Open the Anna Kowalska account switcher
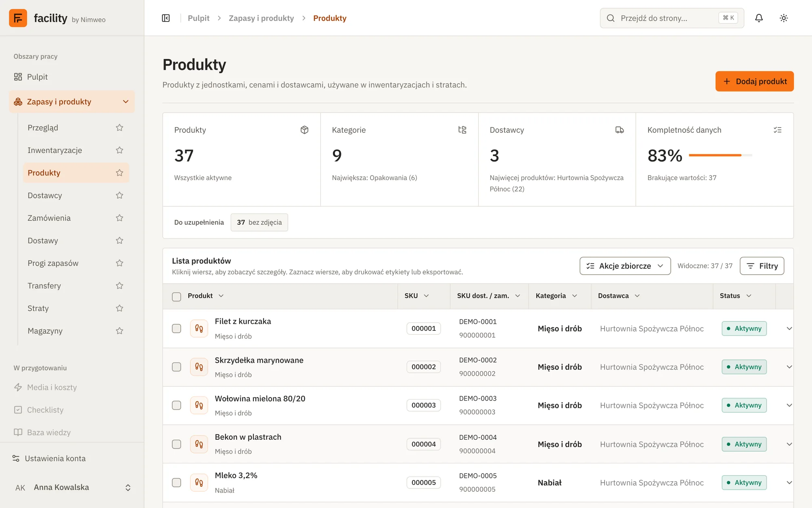The image size is (812, 508). 72,487
